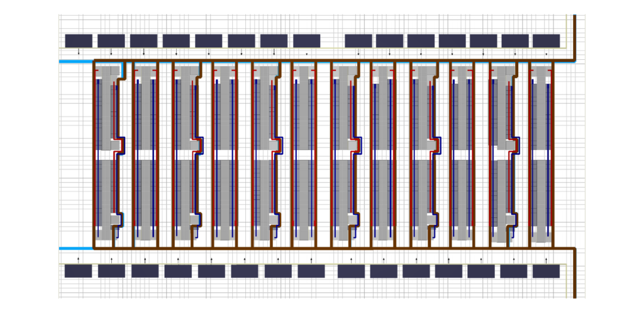The height and width of the screenshot is (313, 644).
Task: Select the blue wire stub at upper left
Action: coord(75,62)
